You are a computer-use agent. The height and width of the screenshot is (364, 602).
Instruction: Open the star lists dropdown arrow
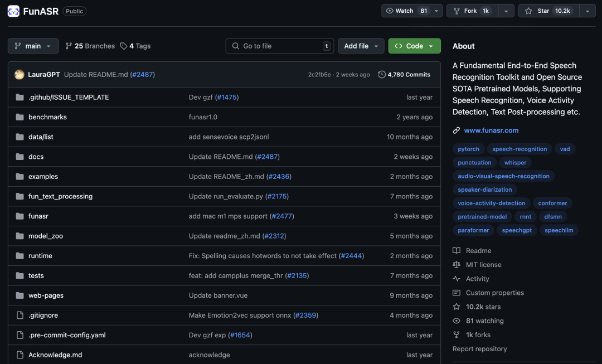(588, 11)
